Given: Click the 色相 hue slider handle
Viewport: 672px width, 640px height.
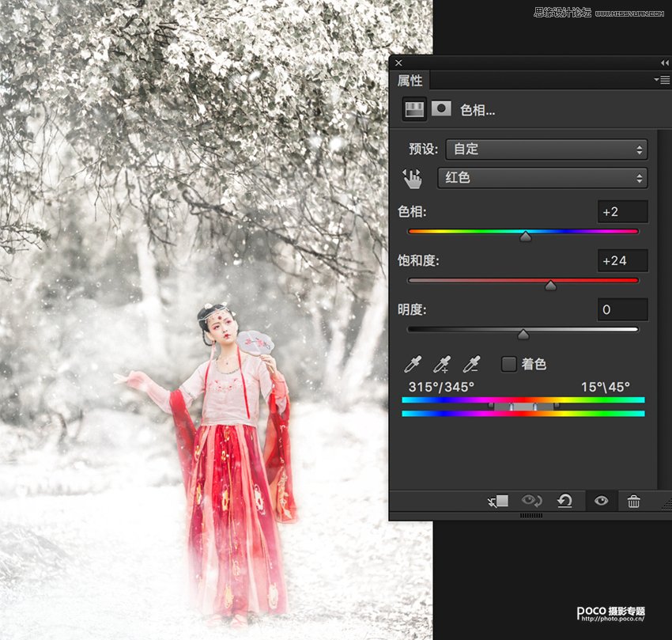Looking at the screenshot, I should [x=526, y=236].
